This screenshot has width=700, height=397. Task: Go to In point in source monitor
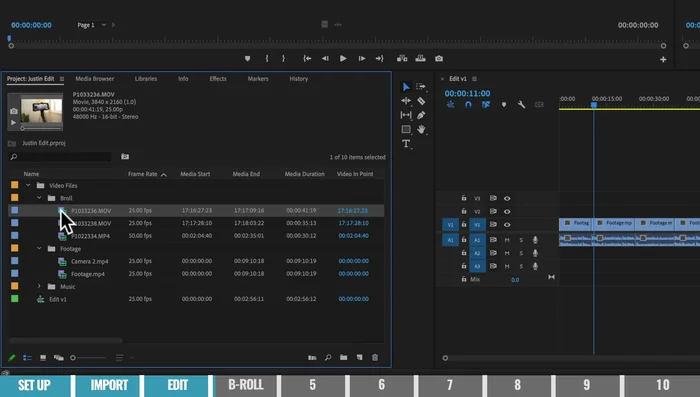point(307,59)
